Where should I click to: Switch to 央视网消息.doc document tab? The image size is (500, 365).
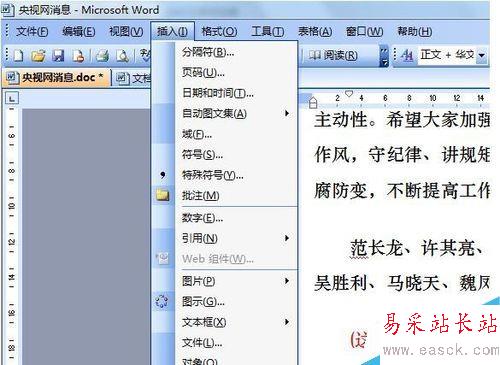[56, 77]
